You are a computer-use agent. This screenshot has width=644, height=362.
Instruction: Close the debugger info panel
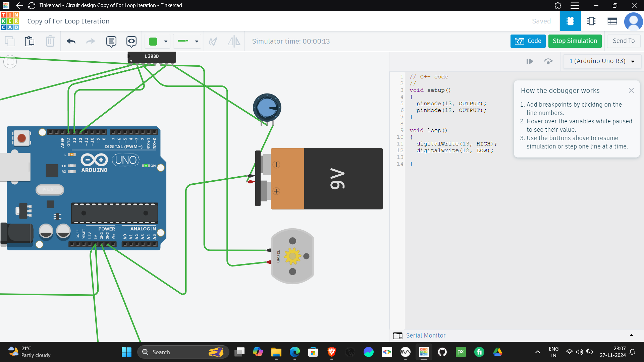632,90
